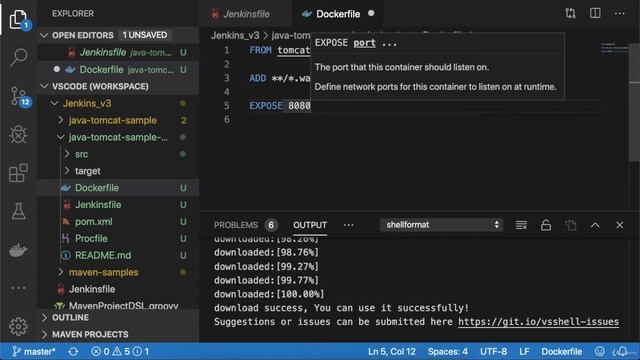The image size is (640, 360).
Task: Open pom.xml in the file tree
Action: pos(118,222)
